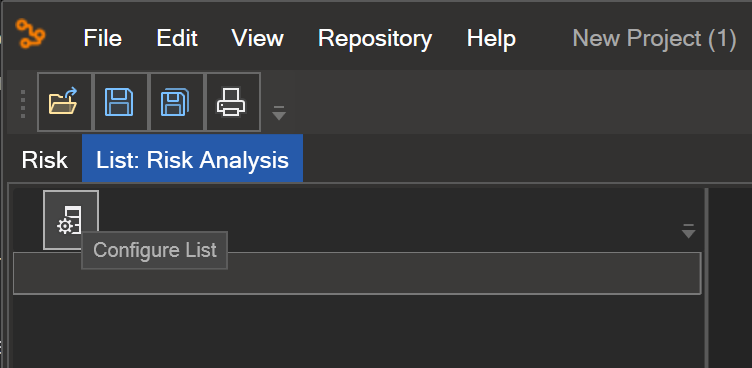Open Configure List with the gear-table icon
Viewport: 752px width, 368px height.
click(71, 220)
